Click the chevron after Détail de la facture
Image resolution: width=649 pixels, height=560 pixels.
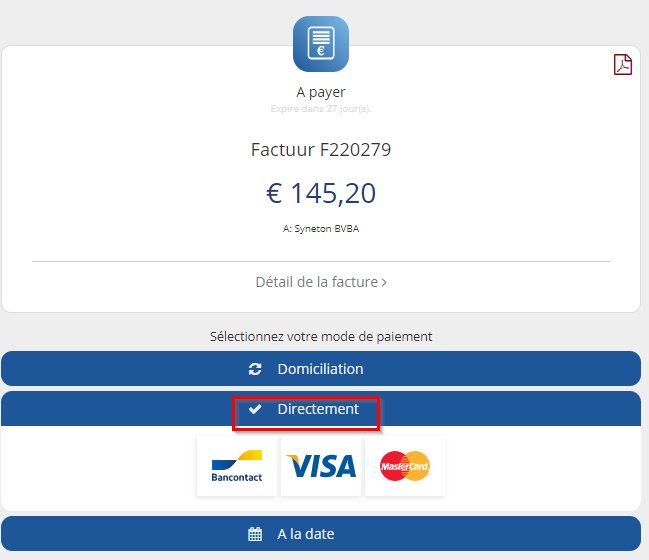tap(384, 283)
